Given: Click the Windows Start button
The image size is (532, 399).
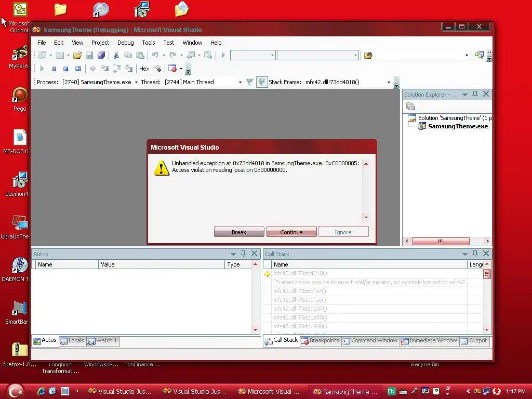Looking at the screenshot, I should point(15,391).
